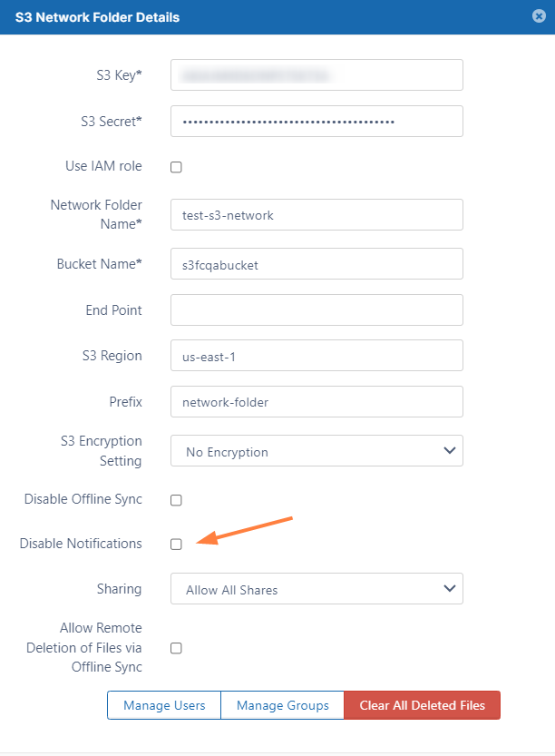Click the 'Disable Notifications' text label
Image resolution: width=555 pixels, height=756 pixels.
pos(81,544)
